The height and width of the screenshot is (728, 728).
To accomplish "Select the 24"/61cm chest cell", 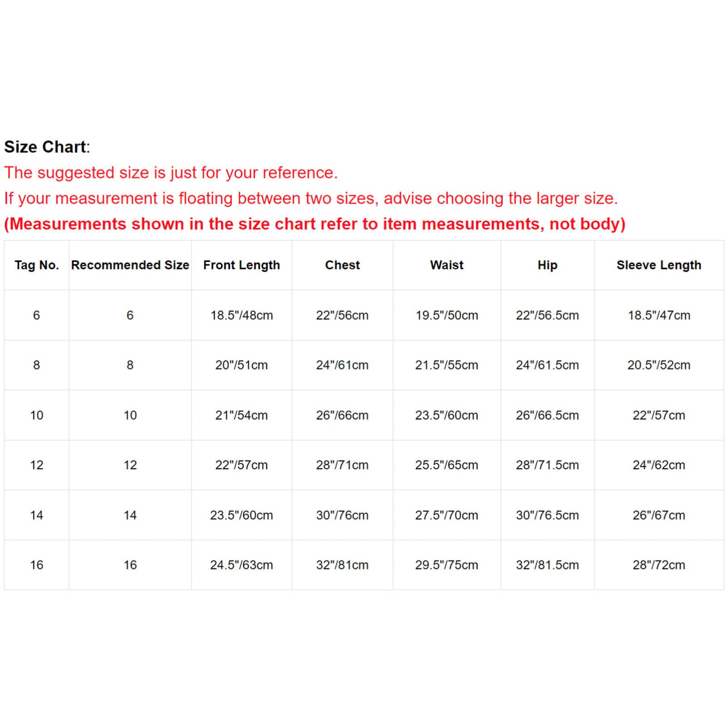I will (x=342, y=365).
